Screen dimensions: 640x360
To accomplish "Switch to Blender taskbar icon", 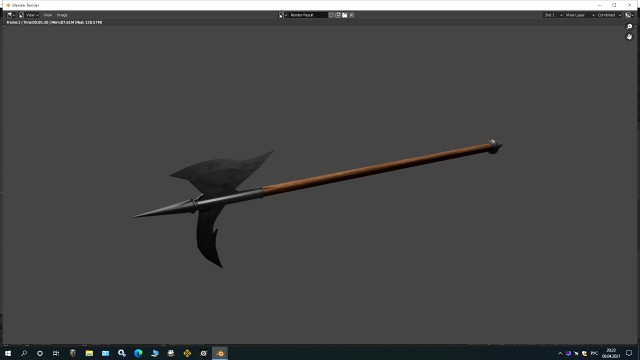I will click(220, 353).
